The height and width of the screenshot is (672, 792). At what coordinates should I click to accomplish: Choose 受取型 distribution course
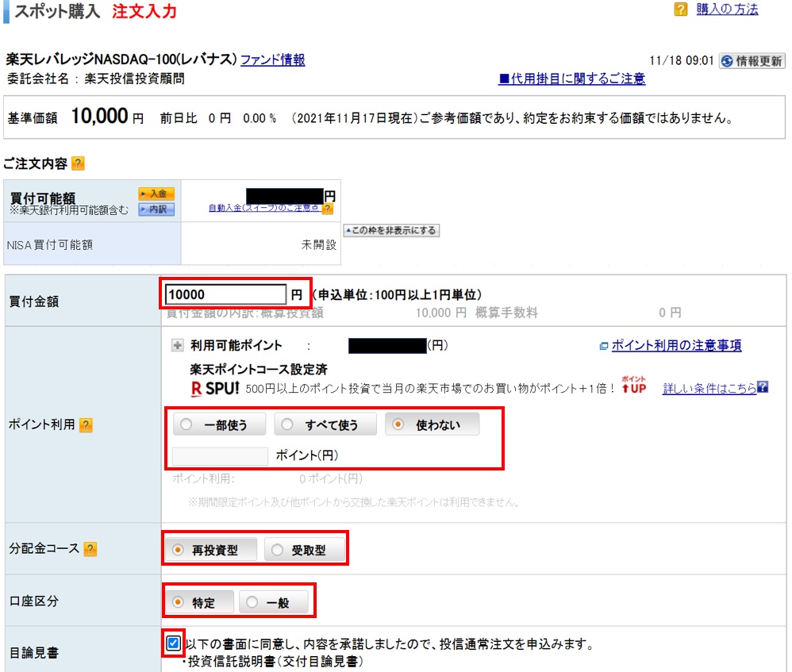tap(305, 549)
